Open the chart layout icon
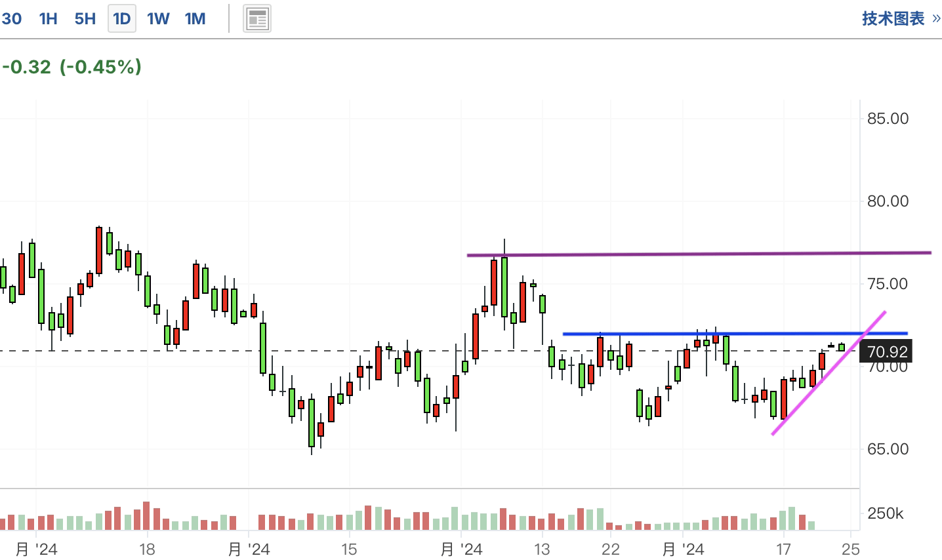Screen dimensions: 942x560 pos(257,19)
